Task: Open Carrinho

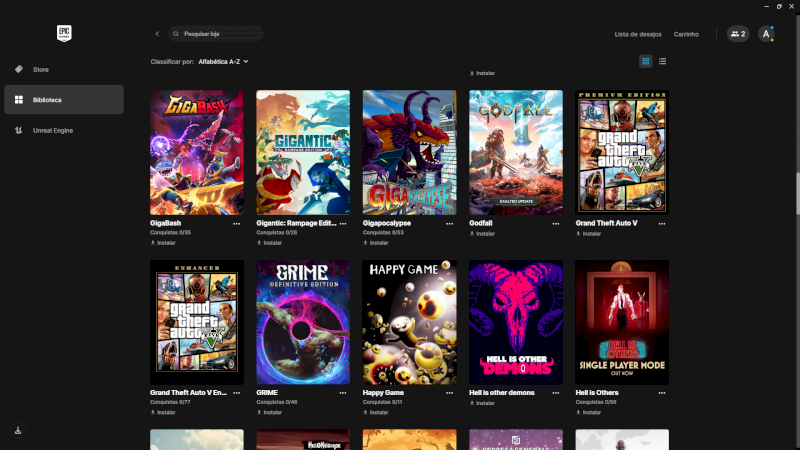Action: click(x=686, y=34)
